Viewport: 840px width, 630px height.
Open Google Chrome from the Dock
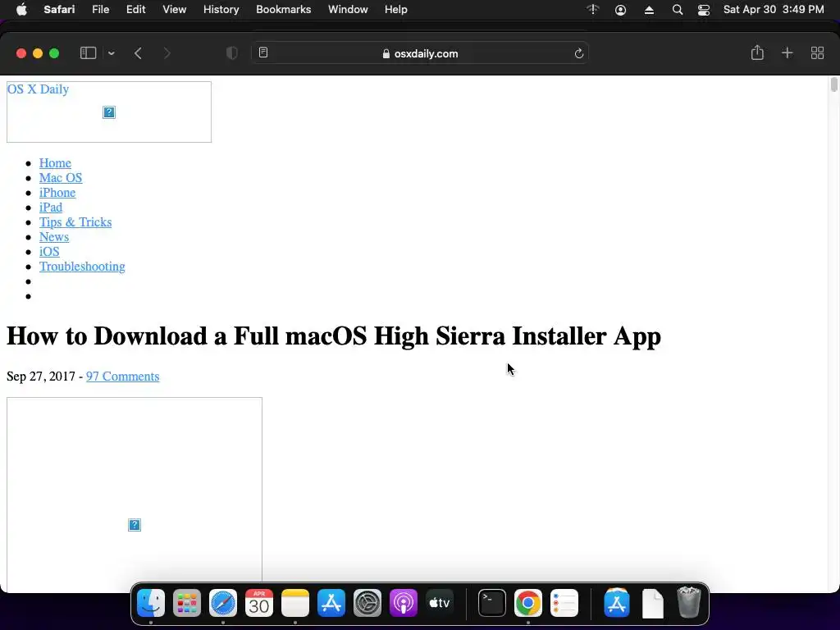pyautogui.click(x=527, y=603)
